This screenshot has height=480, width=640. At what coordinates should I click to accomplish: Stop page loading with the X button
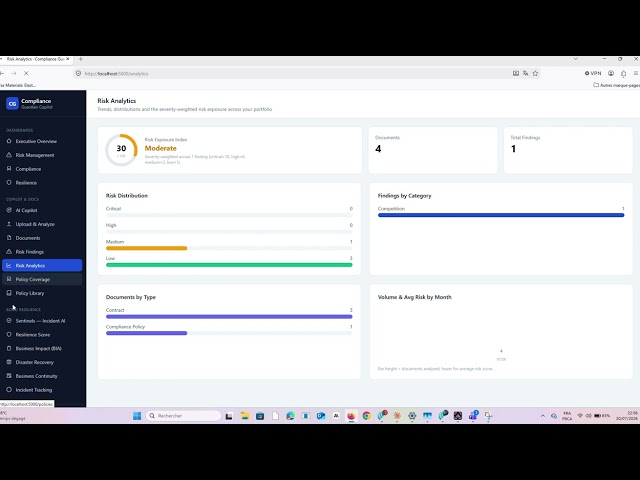coord(26,73)
